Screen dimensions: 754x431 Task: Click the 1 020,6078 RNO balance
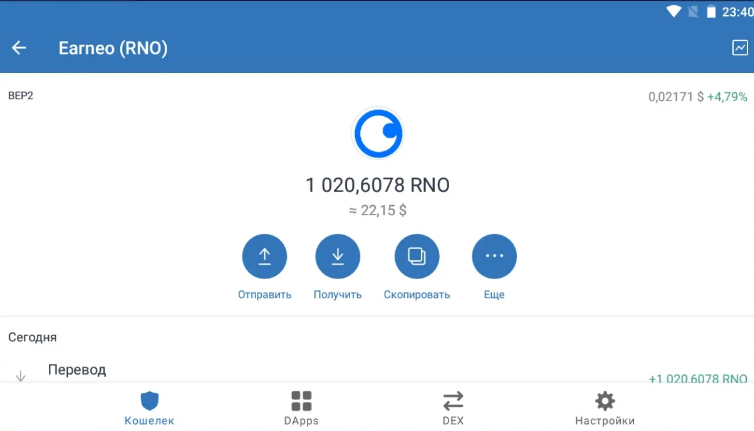pyautogui.click(x=377, y=185)
